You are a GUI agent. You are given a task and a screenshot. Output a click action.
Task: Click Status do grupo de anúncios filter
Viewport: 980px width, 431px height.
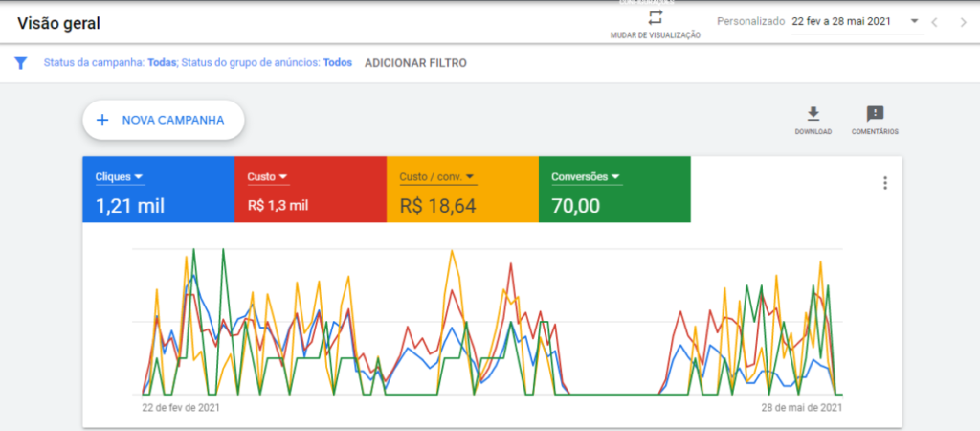[267, 63]
